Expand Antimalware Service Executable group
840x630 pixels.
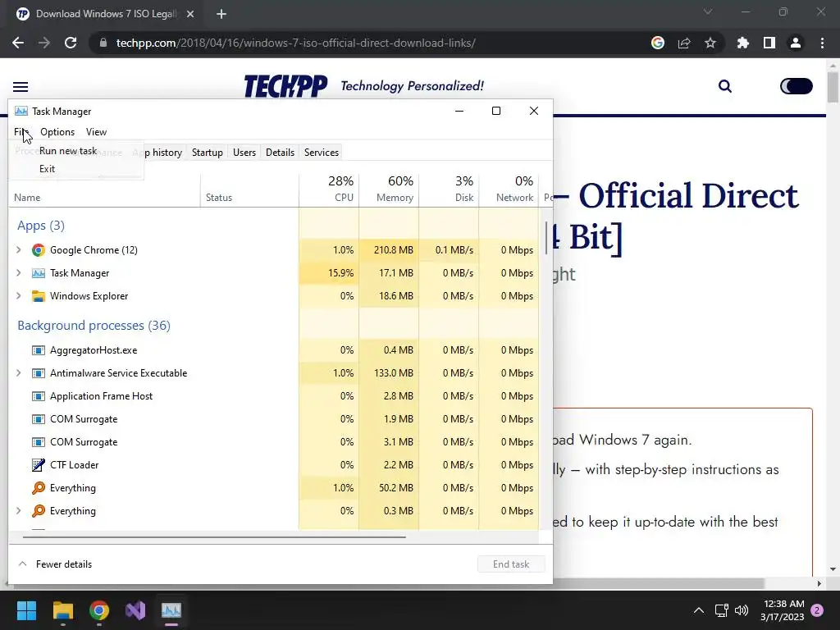pyautogui.click(x=19, y=373)
